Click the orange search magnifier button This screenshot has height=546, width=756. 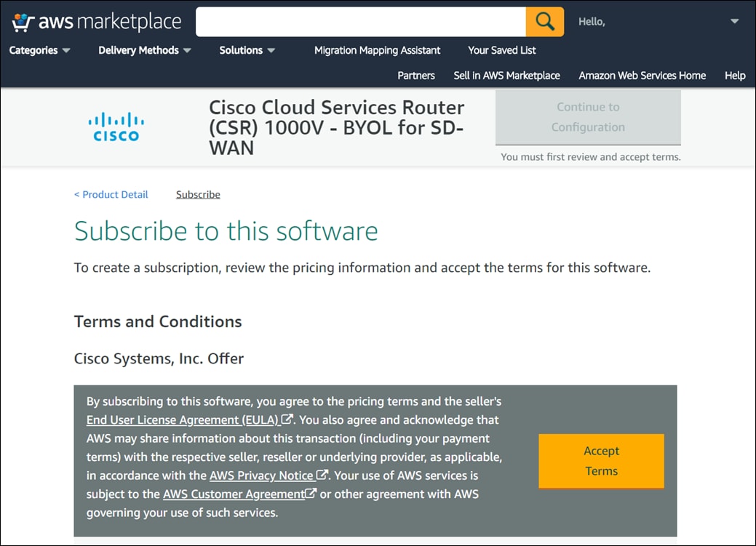pos(545,22)
